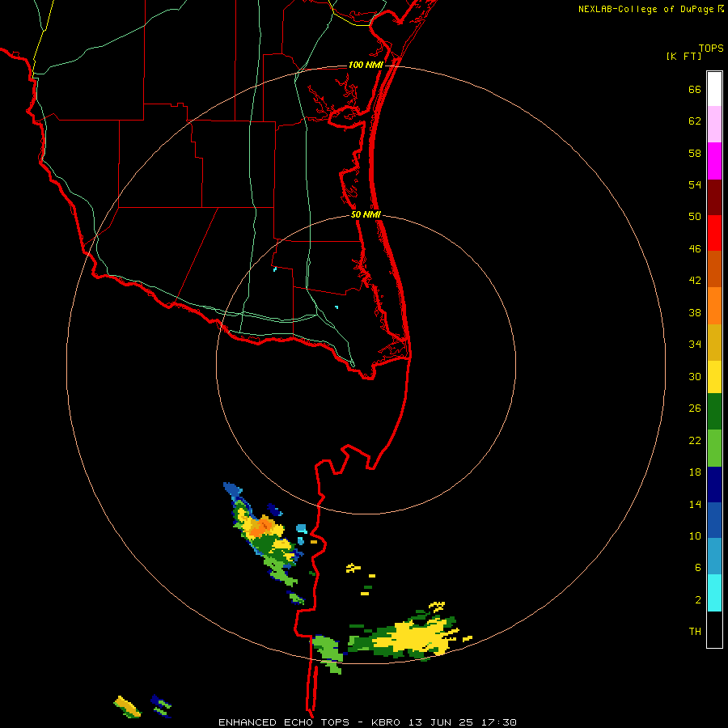Click the bright cyan legend swatch
The width and height of the screenshot is (728, 728).
(714, 593)
